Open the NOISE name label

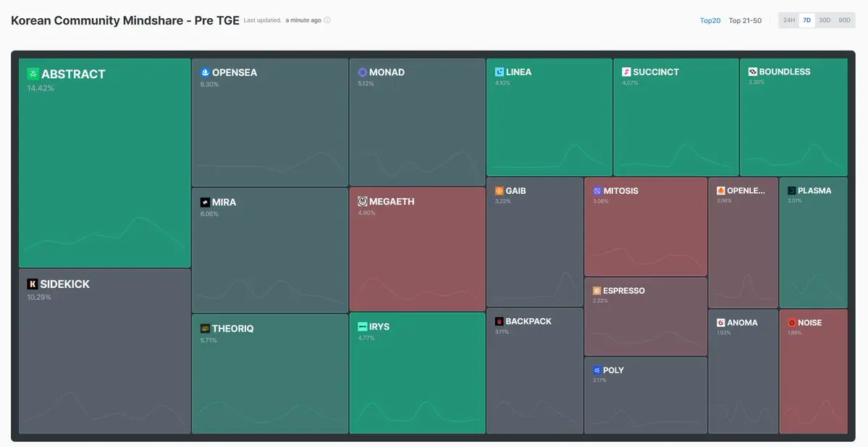click(x=810, y=323)
